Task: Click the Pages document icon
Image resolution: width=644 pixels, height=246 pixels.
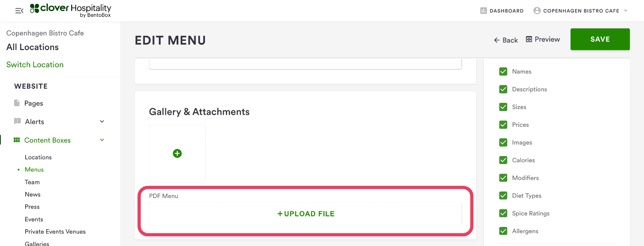Action: [x=17, y=103]
